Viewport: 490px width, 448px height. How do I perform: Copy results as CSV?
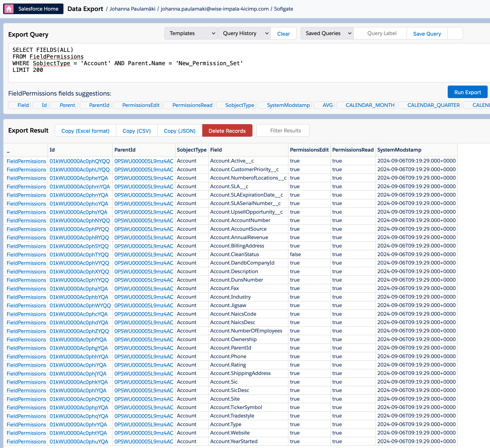pyautogui.click(x=136, y=131)
